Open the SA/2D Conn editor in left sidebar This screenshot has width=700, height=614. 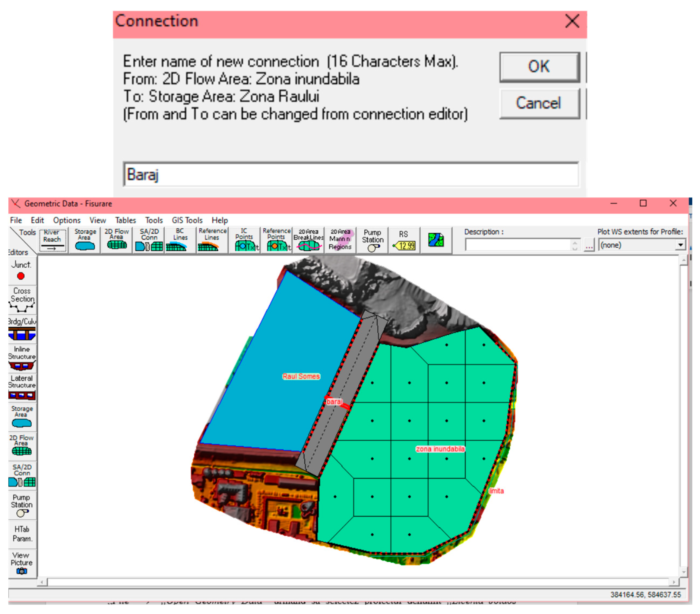[x=22, y=475]
